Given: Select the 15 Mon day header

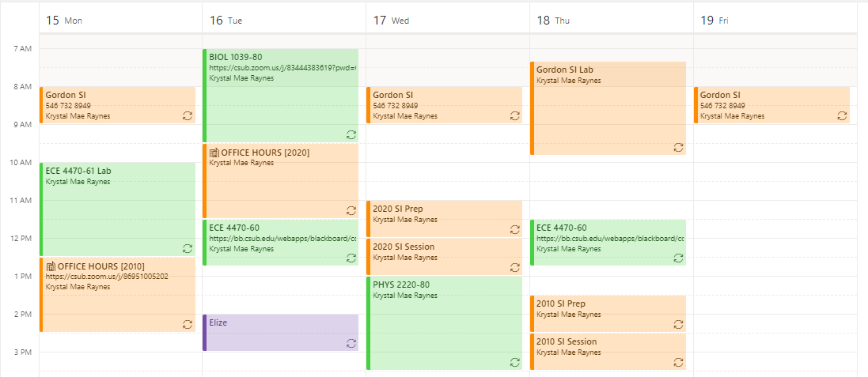Looking at the screenshot, I should click(64, 21).
